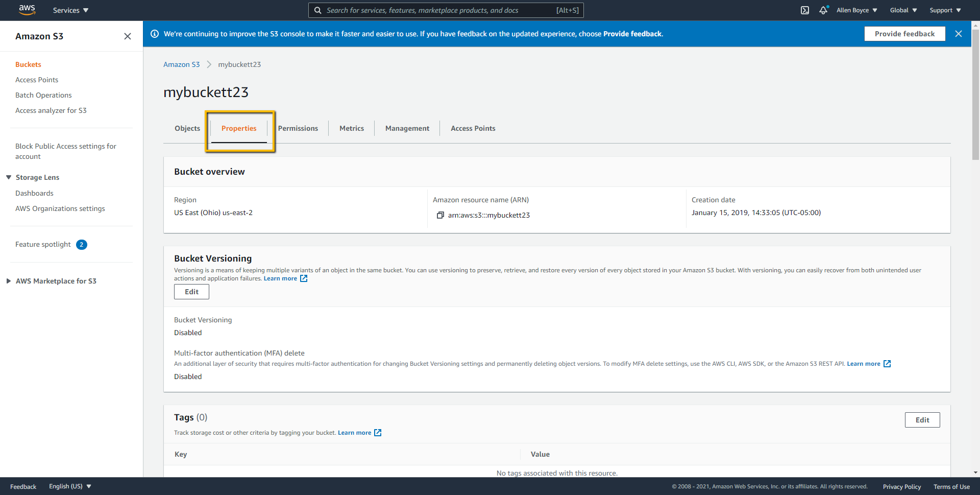The image size is (980, 495).
Task: Open external link icon beside Versioning Learn more
Action: (x=304, y=278)
